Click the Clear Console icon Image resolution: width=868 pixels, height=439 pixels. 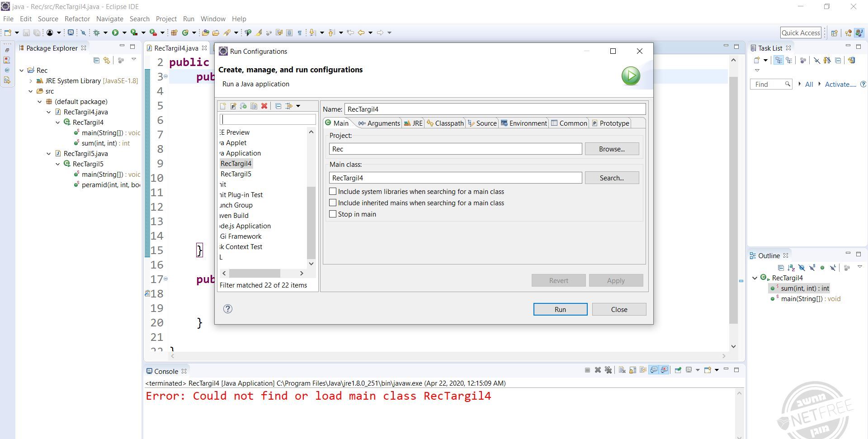pyautogui.click(x=622, y=370)
